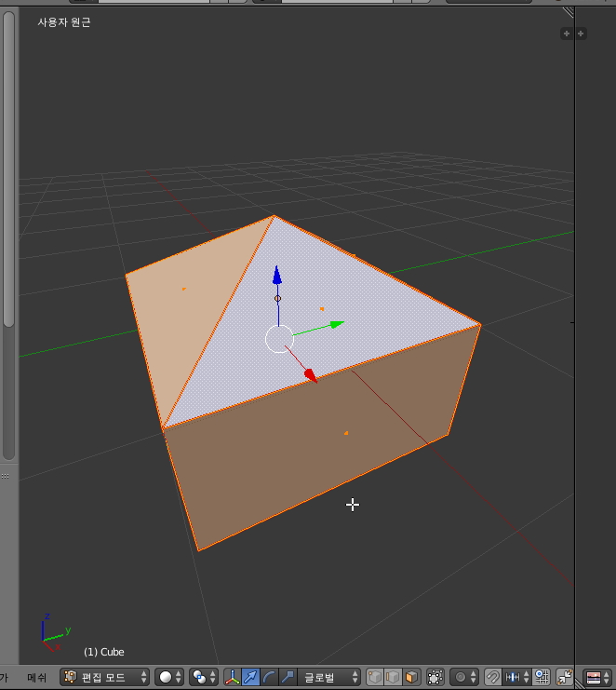Viewport: 616px width, 690px height.
Task: Click the left vertical scrollbar
Action: (8, 169)
